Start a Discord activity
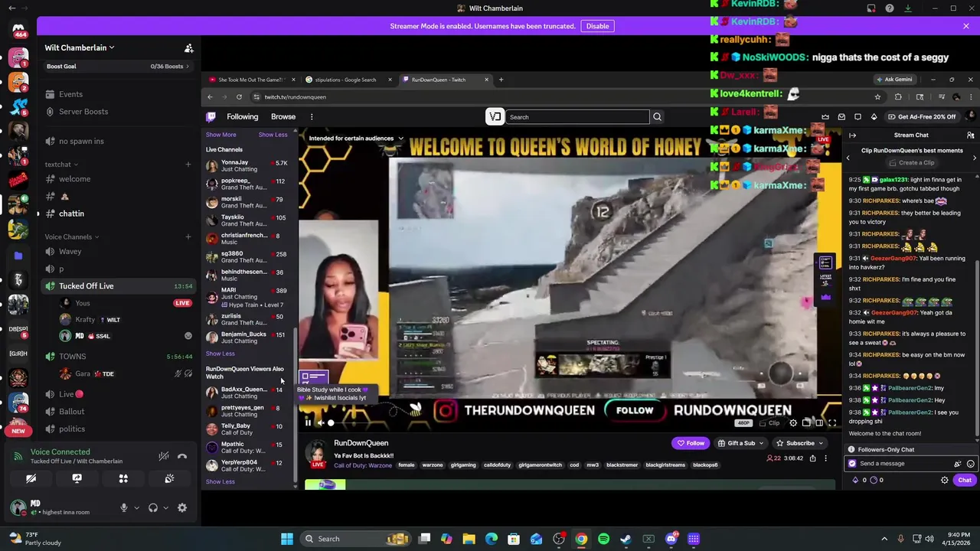This screenshot has width=980, height=551. (x=123, y=478)
